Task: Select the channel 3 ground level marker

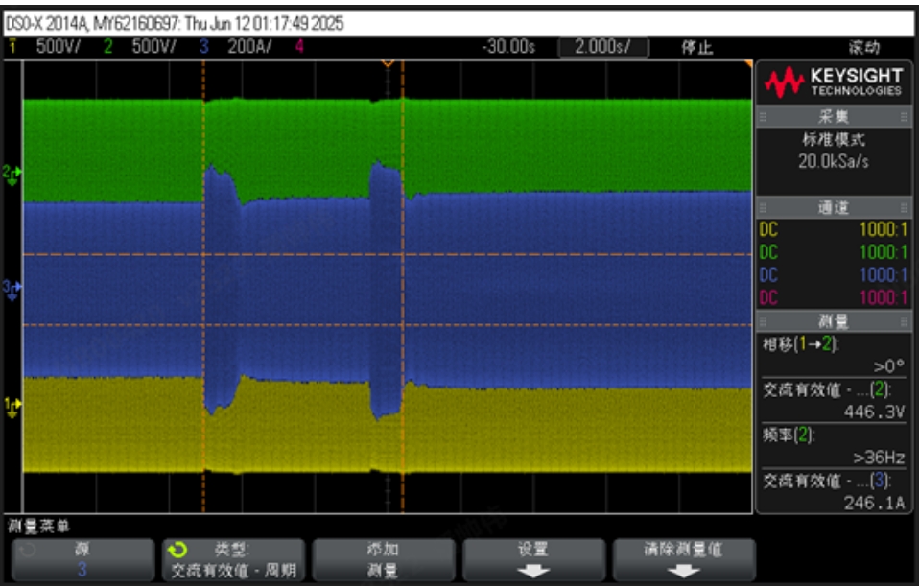Action: tap(12, 290)
